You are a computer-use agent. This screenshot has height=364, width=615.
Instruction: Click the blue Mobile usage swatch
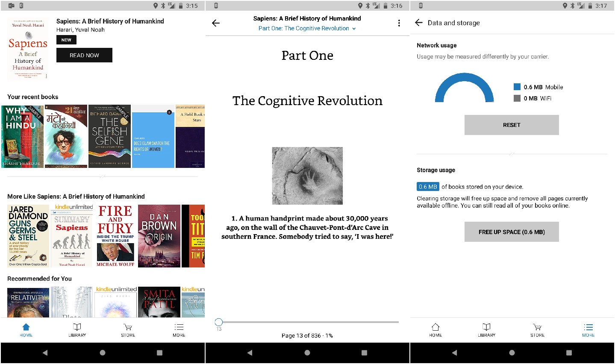(517, 87)
